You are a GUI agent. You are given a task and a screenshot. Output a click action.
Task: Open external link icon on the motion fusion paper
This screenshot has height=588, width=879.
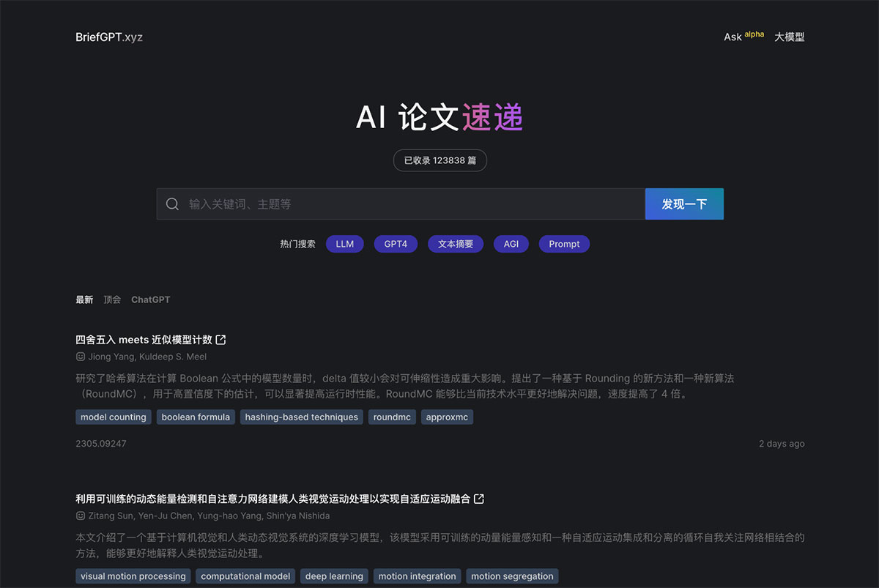click(x=478, y=498)
